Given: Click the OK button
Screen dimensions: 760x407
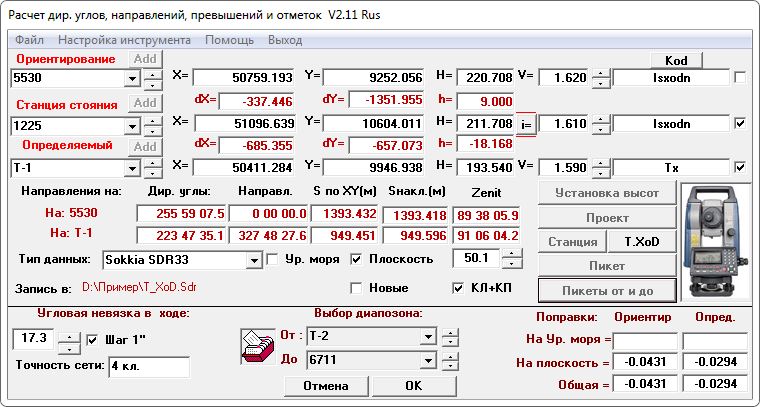Looking at the screenshot, I should click(x=413, y=385).
